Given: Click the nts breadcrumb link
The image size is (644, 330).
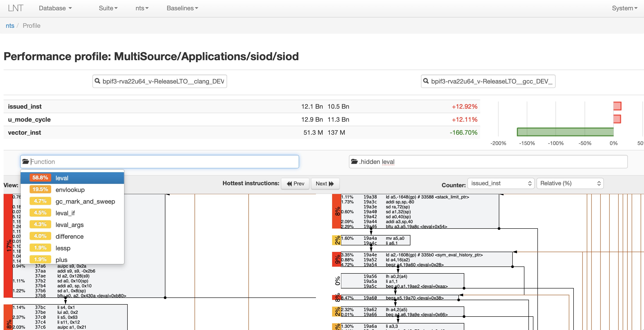Looking at the screenshot, I should point(10,26).
